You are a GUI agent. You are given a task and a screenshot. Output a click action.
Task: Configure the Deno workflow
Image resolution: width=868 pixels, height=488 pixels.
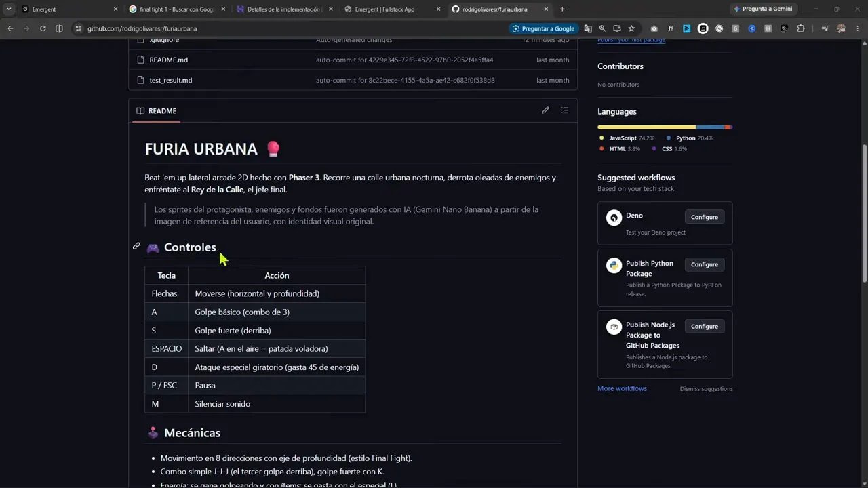(704, 217)
